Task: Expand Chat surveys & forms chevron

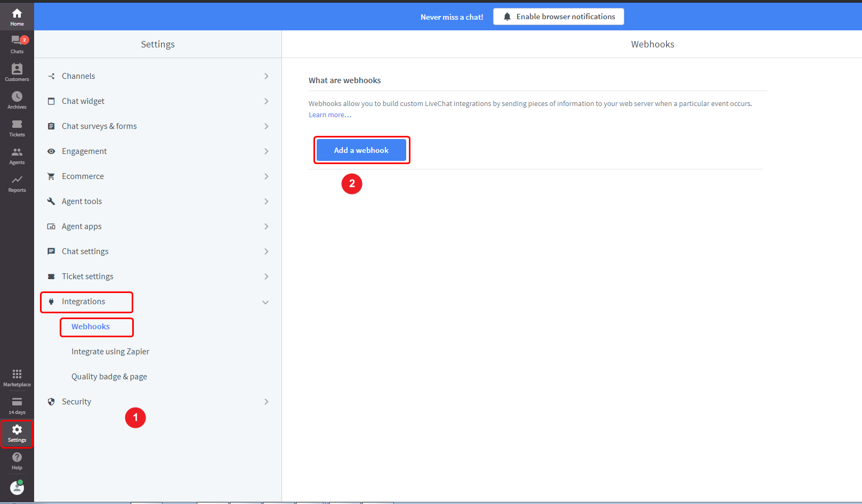Action: tap(267, 126)
